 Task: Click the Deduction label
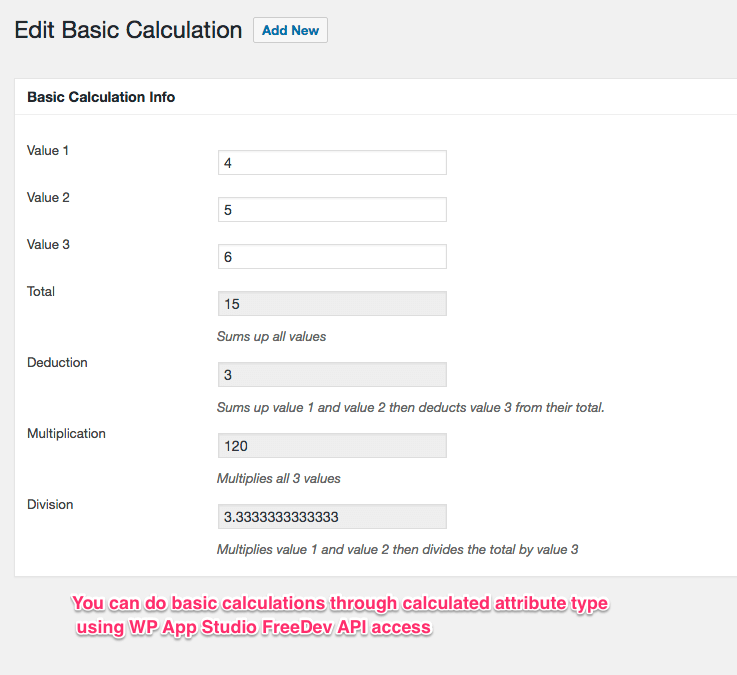[x=57, y=362]
